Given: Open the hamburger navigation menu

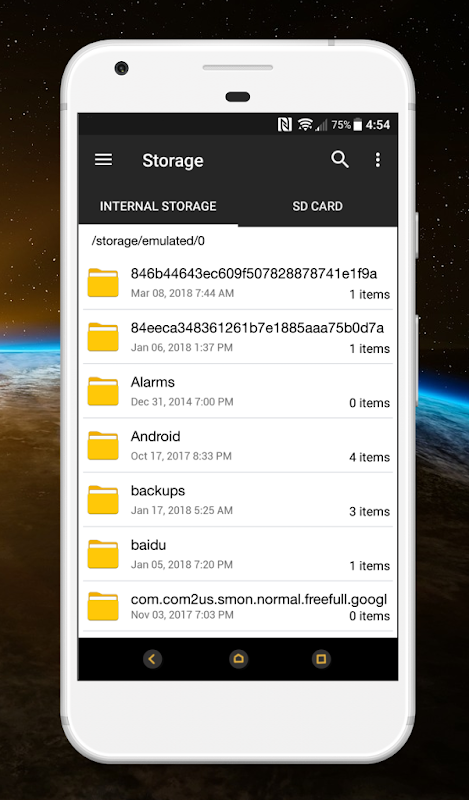Looking at the screenshot, I should [x=103, y=160].
